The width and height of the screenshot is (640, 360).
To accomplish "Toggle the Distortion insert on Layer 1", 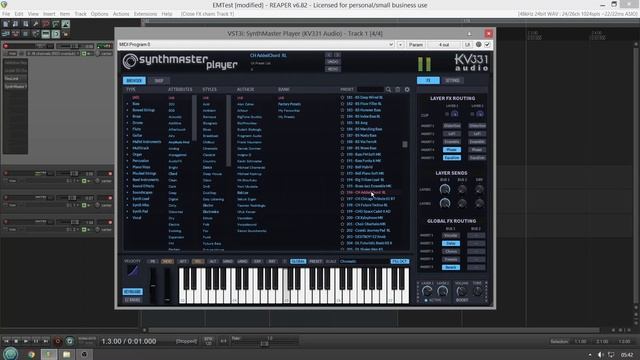I will point(451,126).
